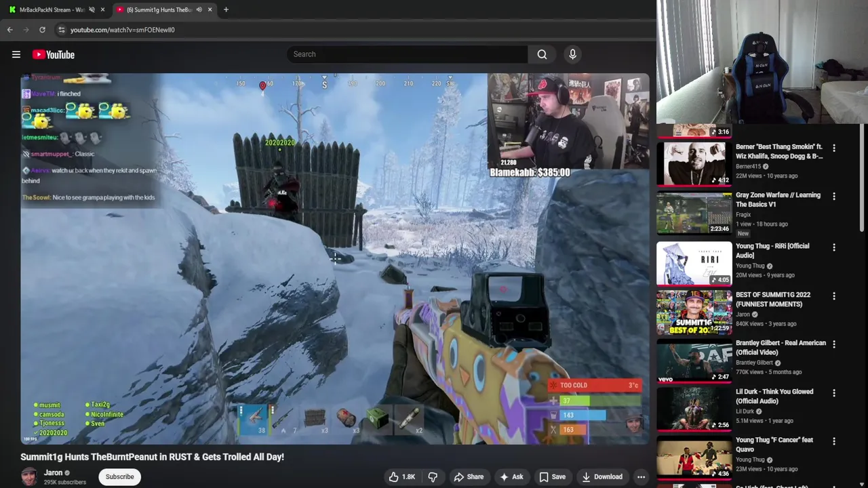Click the recommendations sidebar scrollbar
This screenshot has height=488, width=868.
(863, 178)
